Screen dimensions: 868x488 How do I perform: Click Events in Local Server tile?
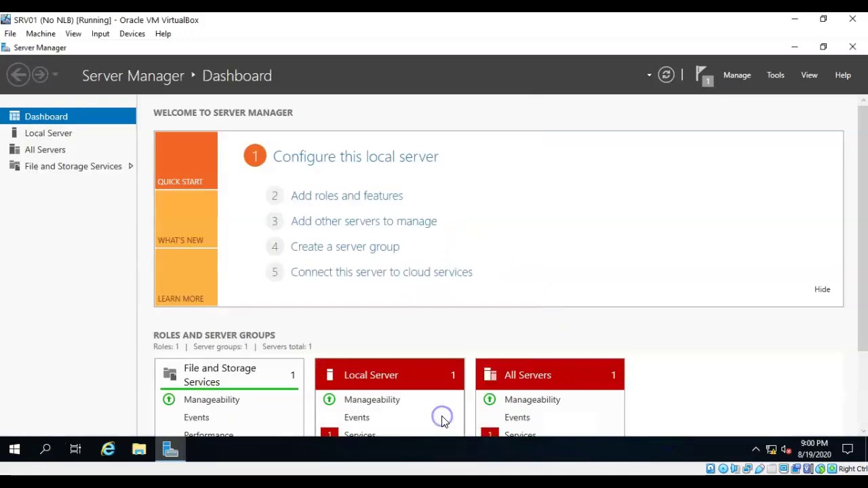point(357,418)
